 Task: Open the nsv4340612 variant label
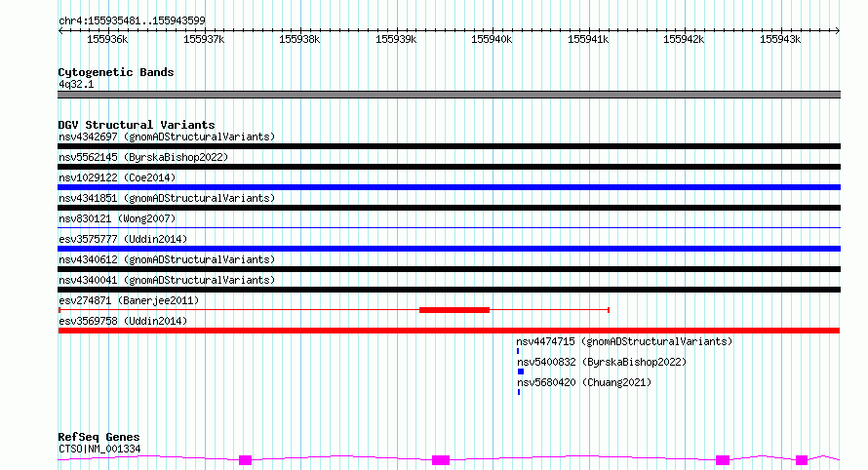click(x=166, y=259)
